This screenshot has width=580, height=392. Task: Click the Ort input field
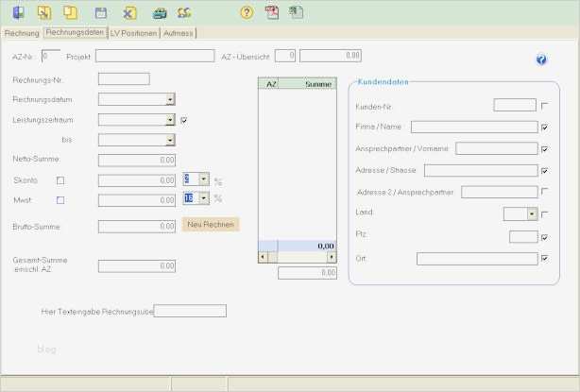click(477, 259)
